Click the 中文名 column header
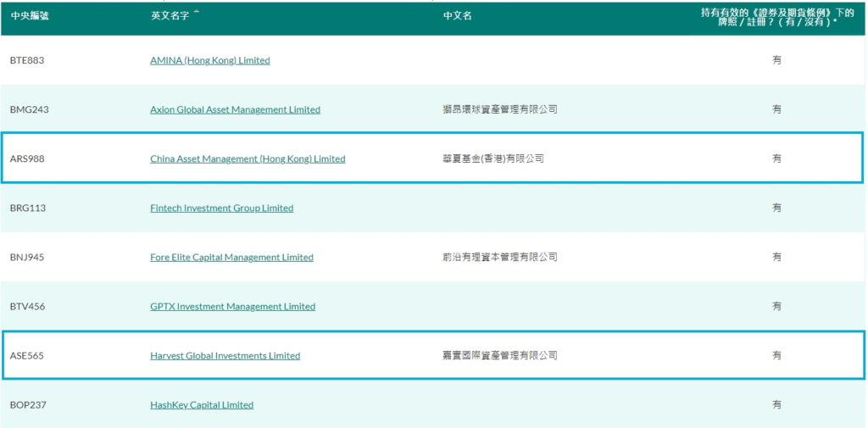868x428 pixels. coord(457,16)
